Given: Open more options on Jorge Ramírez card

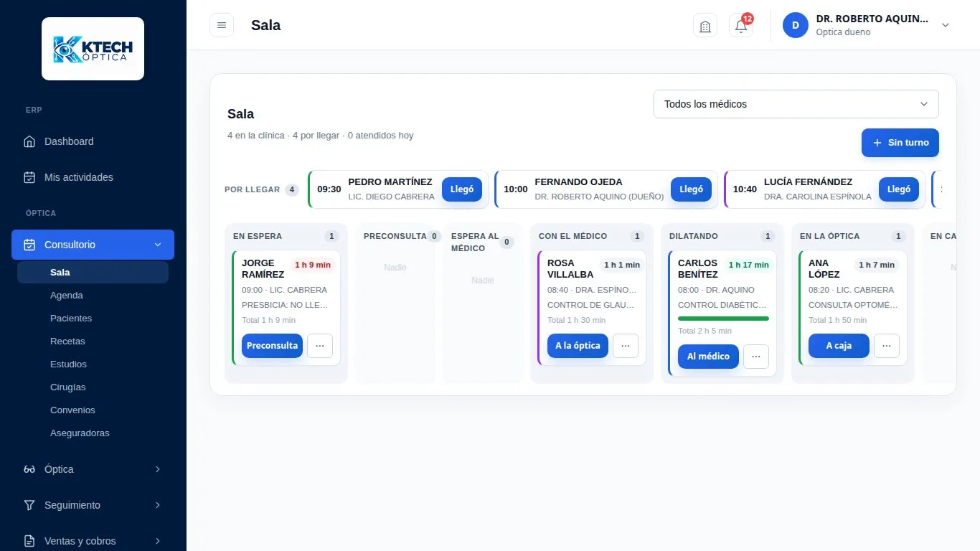Looking at the screenshot, I should tap(320, 346).
